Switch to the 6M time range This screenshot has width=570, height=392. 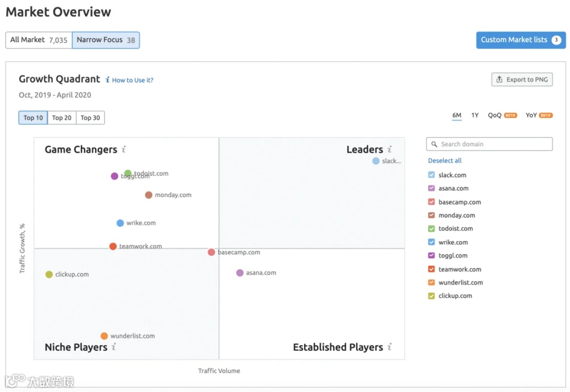coord(457,115)
